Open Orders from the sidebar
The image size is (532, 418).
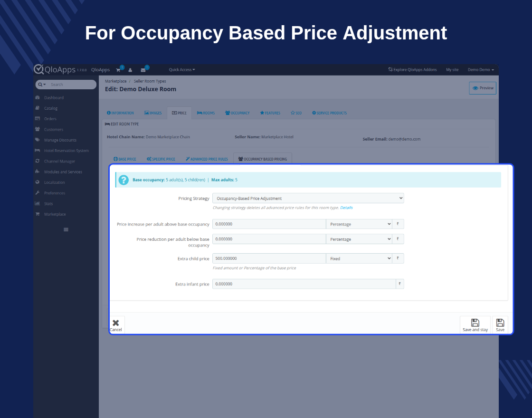50,119
